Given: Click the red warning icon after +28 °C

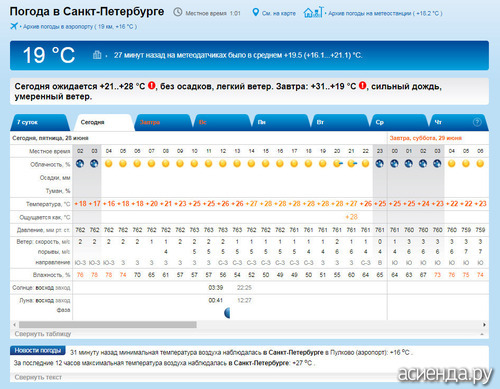Looking at the screenshot, I should (151, 86).
